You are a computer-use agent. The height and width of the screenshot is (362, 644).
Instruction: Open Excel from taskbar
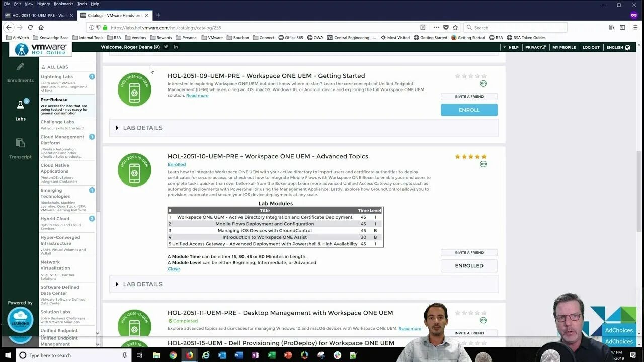click(271, 355)
